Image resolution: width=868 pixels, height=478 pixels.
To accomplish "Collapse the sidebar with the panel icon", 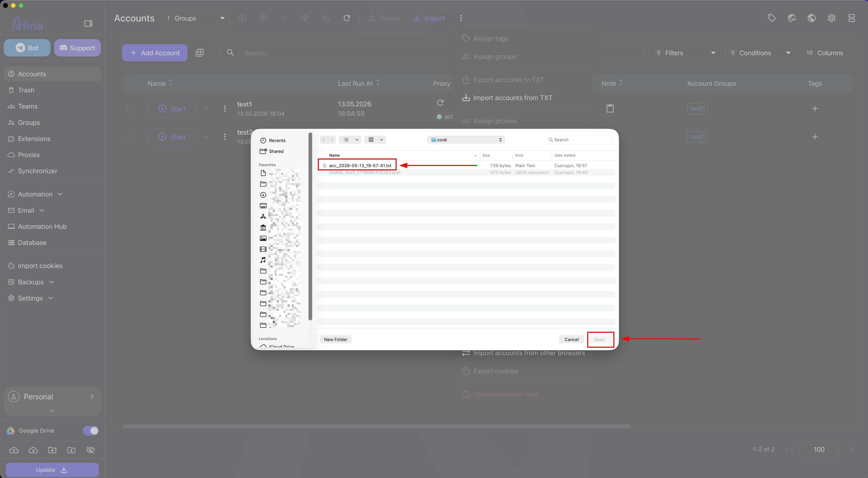I will click(x=88, y=23).
